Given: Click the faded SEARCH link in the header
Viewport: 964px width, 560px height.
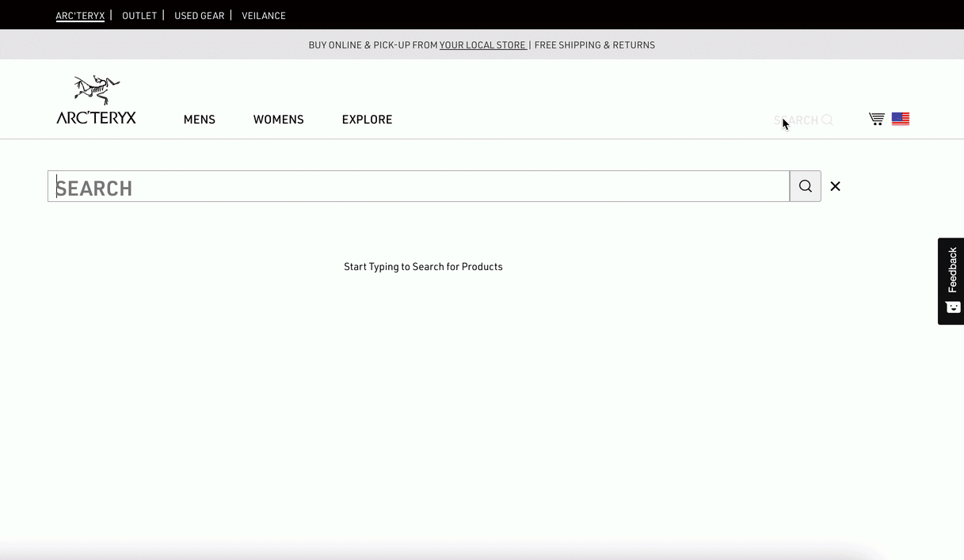Looking at the screenshot, I should coord(803,120).
